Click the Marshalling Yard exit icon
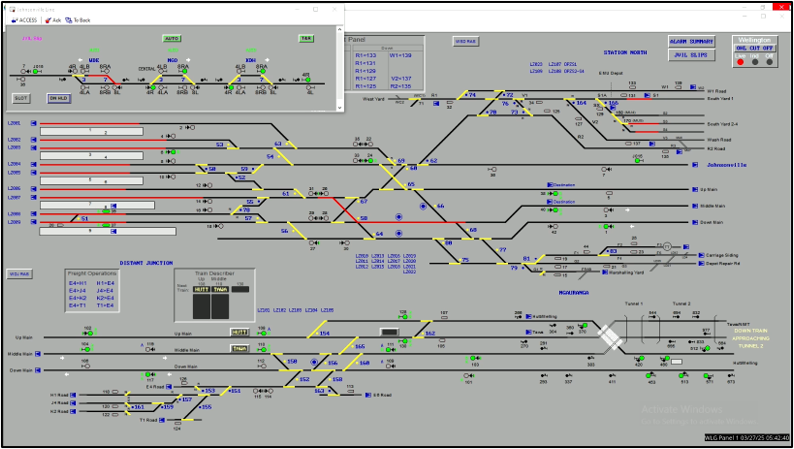794x449 pixels. (x=605, y=272)
